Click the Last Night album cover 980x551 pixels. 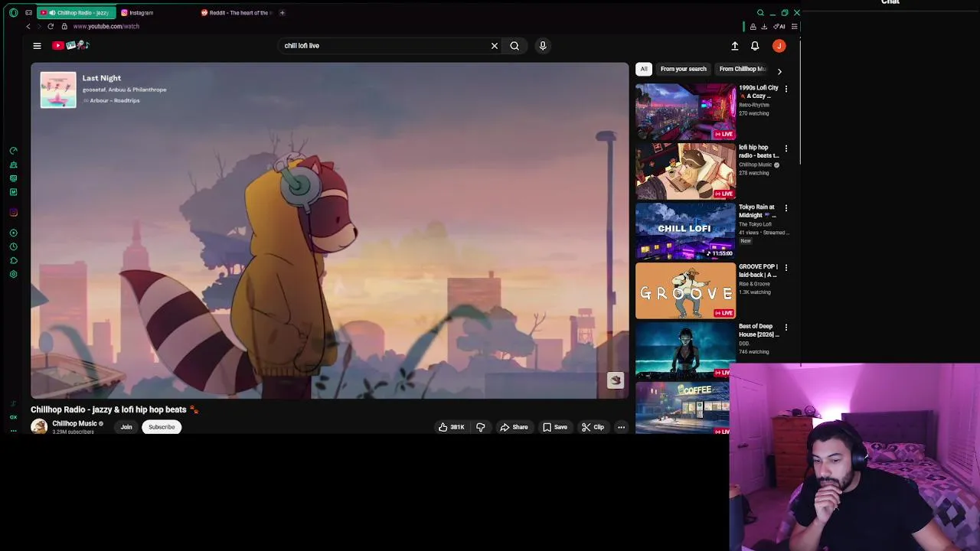(58, 90)
